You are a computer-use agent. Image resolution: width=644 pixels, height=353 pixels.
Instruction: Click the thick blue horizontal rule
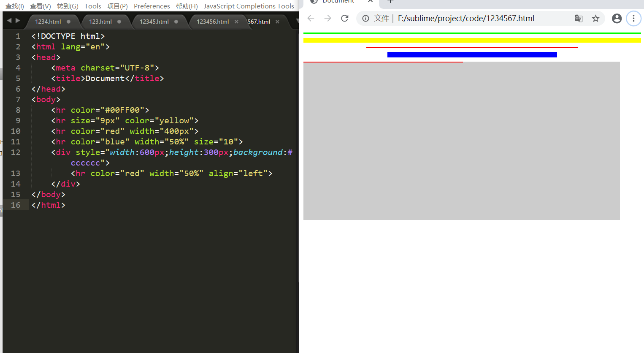coord(472,54)
